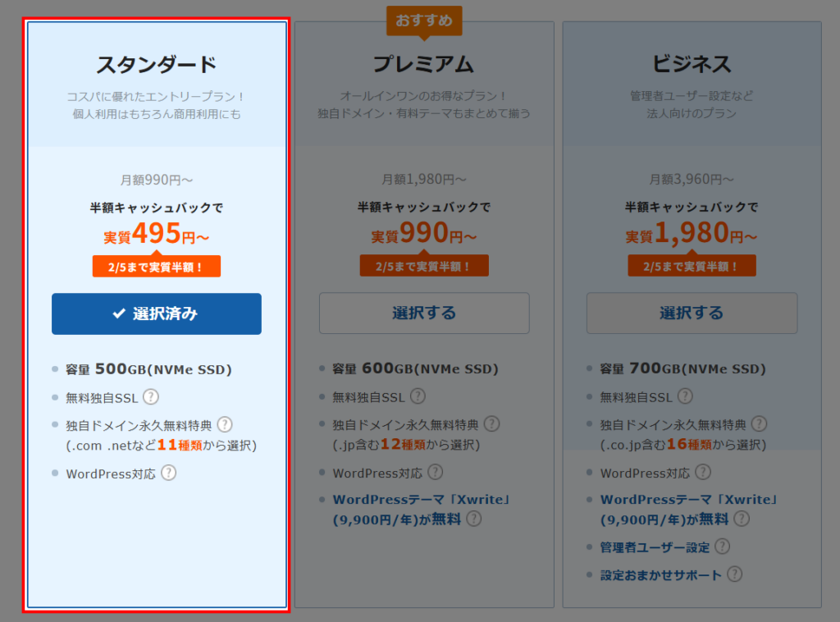Screen dimensions: 840x622
Task: Click 設定おまかせサポート link in ビジネス plan
Action: pos(661,575)
